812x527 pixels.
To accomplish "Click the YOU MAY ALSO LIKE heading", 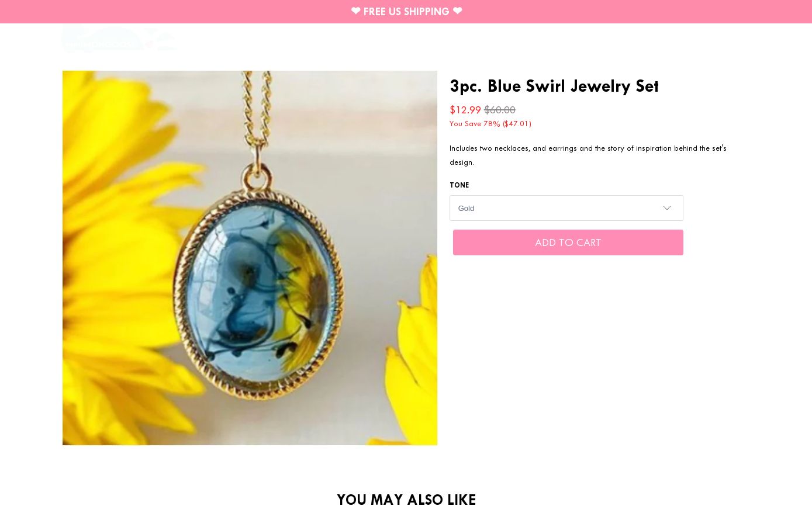I will 406,500.
